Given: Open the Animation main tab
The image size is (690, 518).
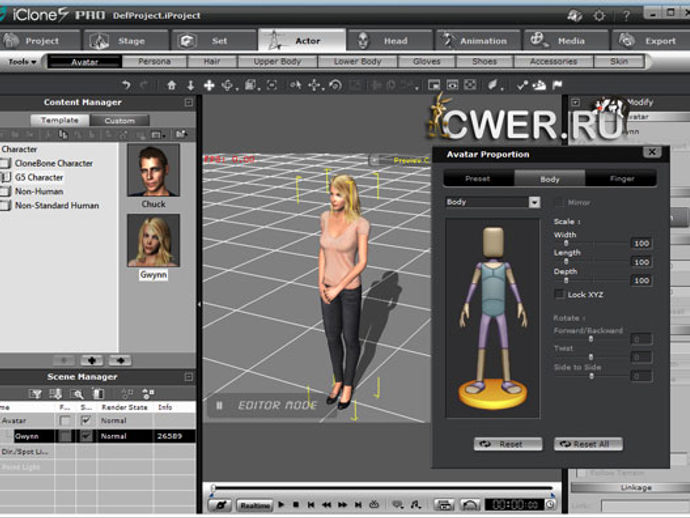Looking at the screenshot, I should click(x=478, y=40).
